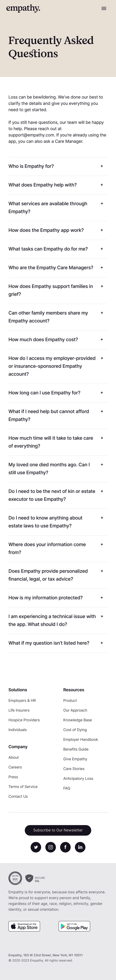Subscribe to Our Newsletter button
116x980 pixels.
point(58,830)
